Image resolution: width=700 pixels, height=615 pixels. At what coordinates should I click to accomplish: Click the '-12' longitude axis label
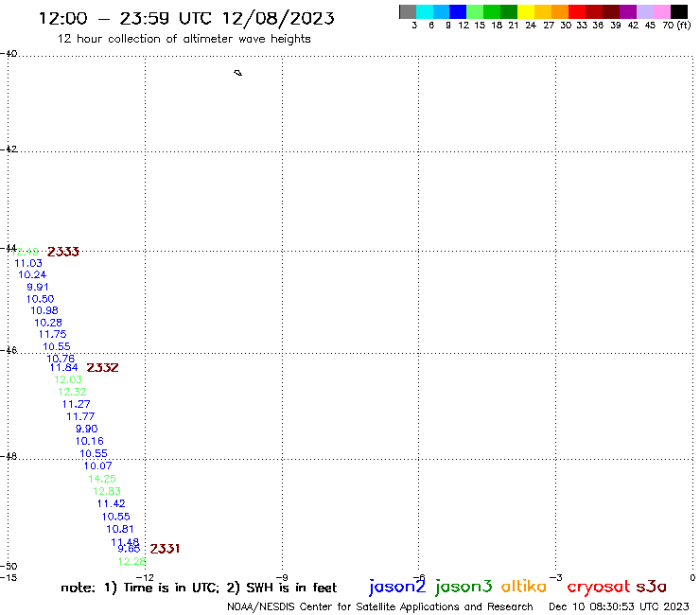pyautogui.click(x=145, y=577)
